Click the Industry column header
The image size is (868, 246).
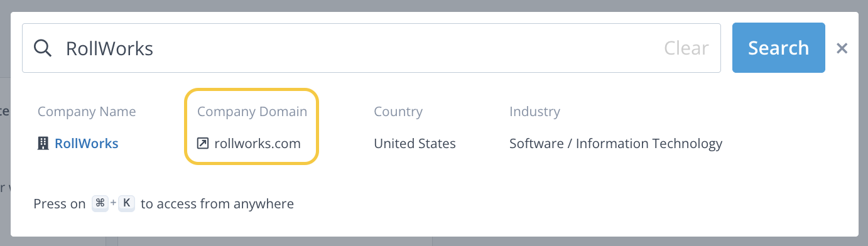(x=534, y=112)
